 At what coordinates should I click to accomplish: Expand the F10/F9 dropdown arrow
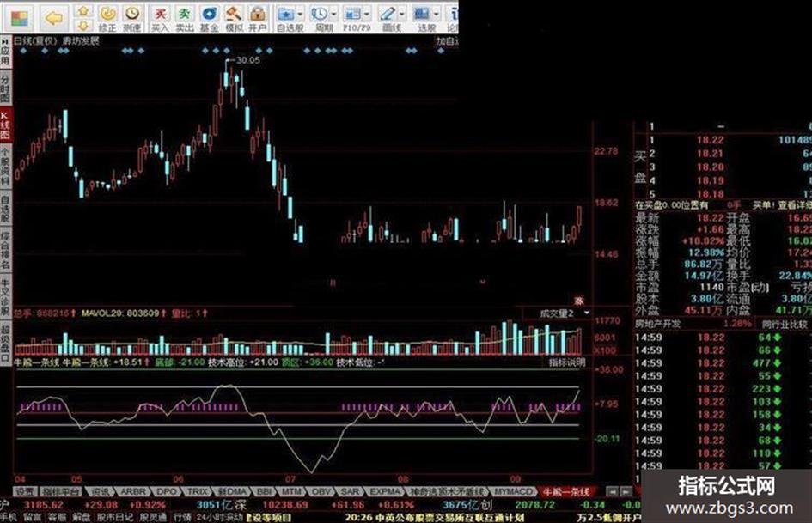[x=367, y=15]
